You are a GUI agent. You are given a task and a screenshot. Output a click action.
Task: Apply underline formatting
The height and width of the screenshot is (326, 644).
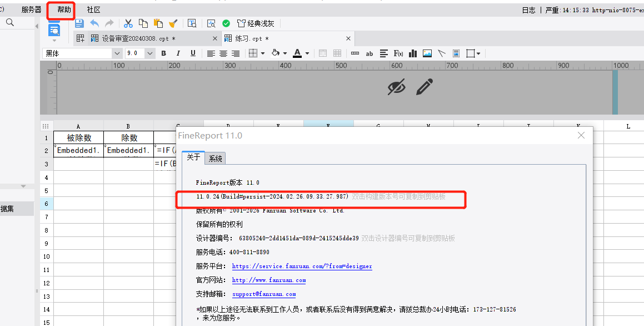point(193,53)
